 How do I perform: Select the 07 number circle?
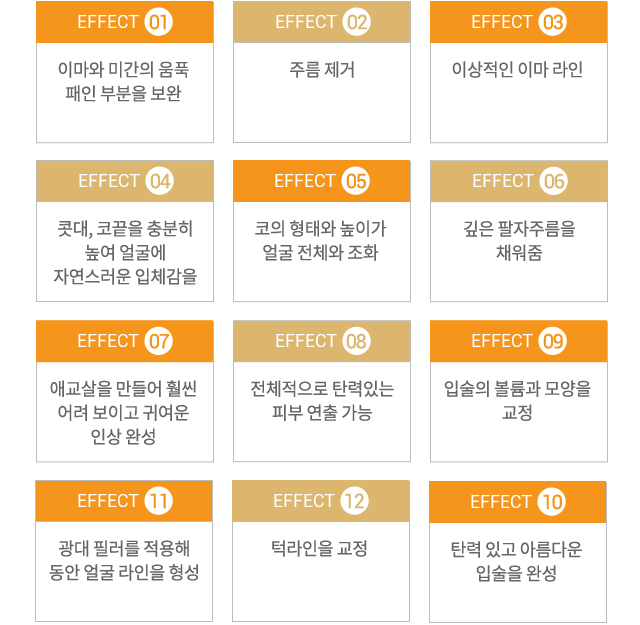[x=158, y=341]
